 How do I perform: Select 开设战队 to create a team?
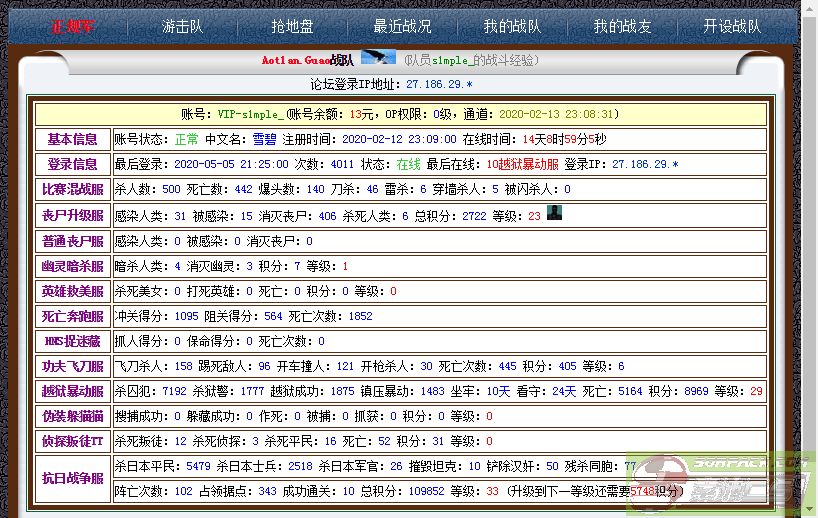click(x=731, y=26)
